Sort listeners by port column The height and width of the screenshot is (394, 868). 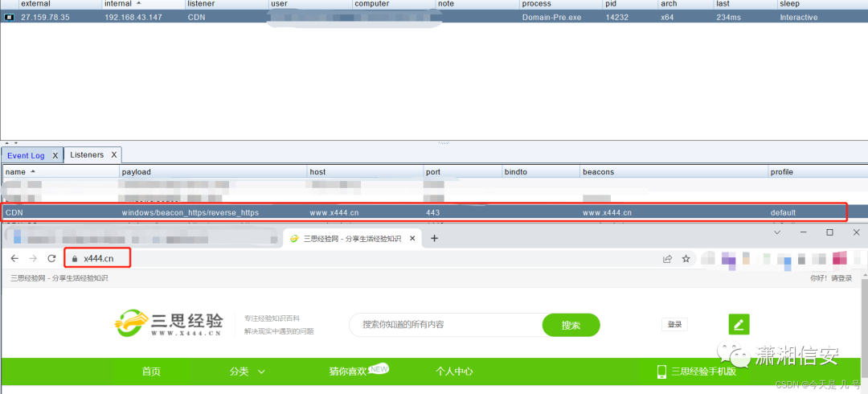pyautogui.click(x=463, y=172)
